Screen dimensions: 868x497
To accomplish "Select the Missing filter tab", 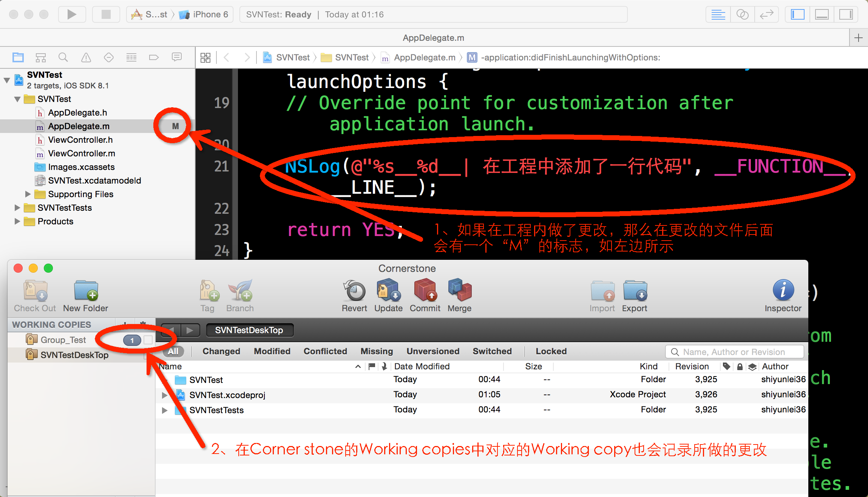I will (377, 351).
